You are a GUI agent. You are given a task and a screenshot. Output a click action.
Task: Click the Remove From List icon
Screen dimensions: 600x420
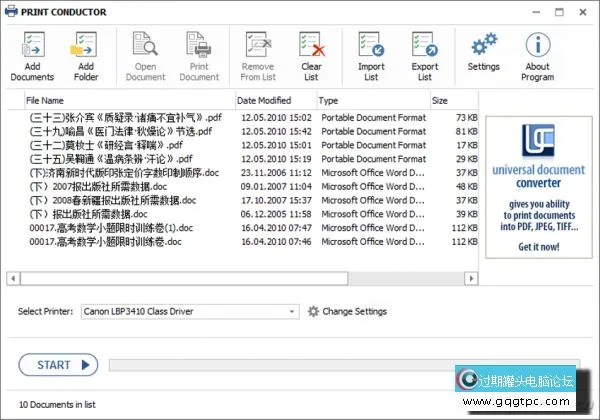[x=257, y=46]
